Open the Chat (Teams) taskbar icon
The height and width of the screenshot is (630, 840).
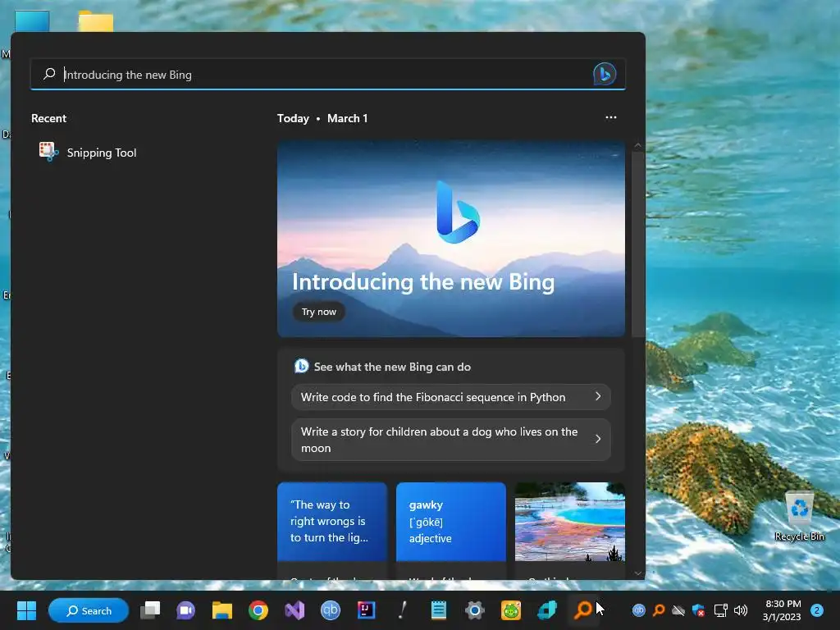tap(186, 610)
